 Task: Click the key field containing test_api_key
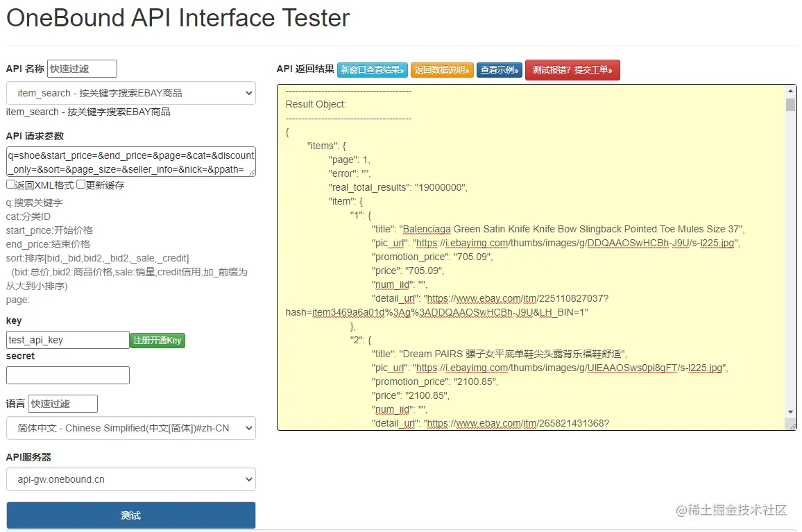tap(67, 340)
